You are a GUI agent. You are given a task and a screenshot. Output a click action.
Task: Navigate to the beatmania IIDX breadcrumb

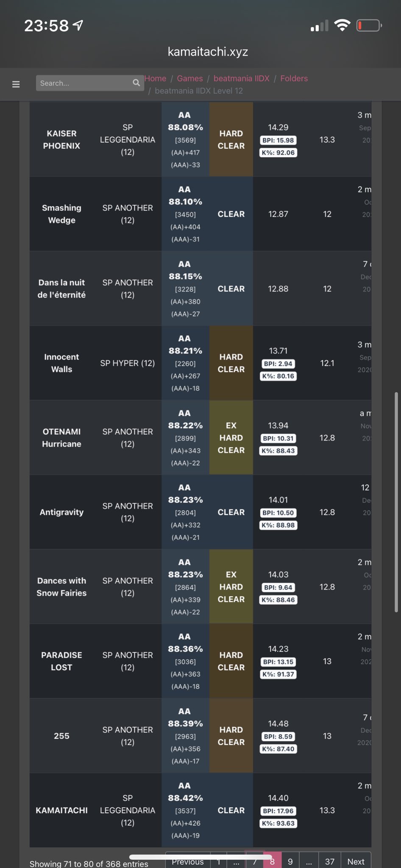241,78
